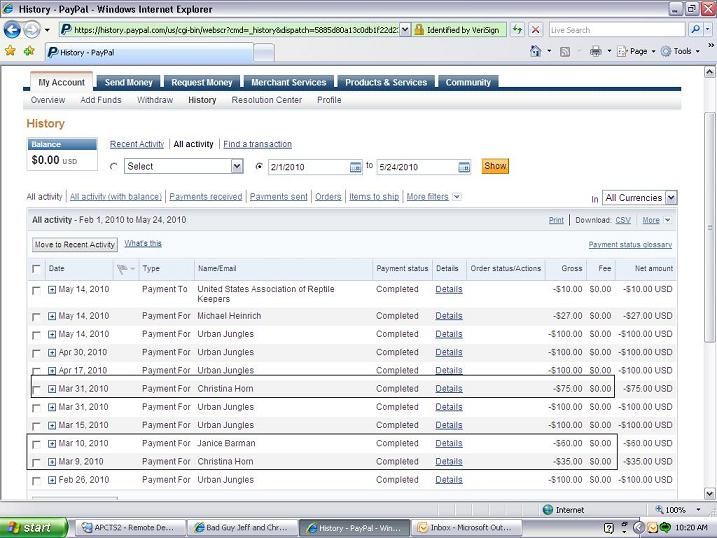Click the Find a transaction link

tap(257, 144)
